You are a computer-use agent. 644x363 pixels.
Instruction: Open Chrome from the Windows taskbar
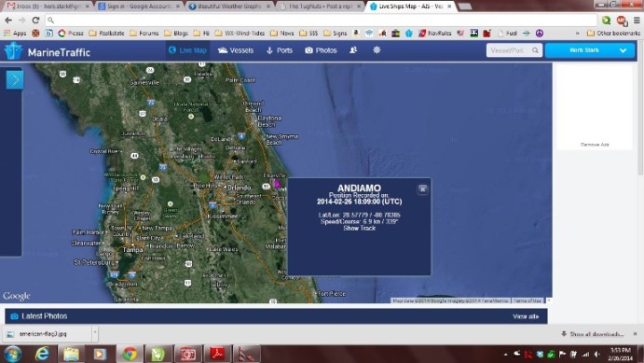tap(130, 354)
